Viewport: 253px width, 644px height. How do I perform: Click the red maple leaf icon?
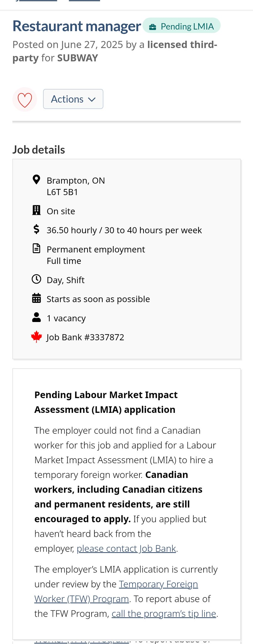[x=37, y=336]
